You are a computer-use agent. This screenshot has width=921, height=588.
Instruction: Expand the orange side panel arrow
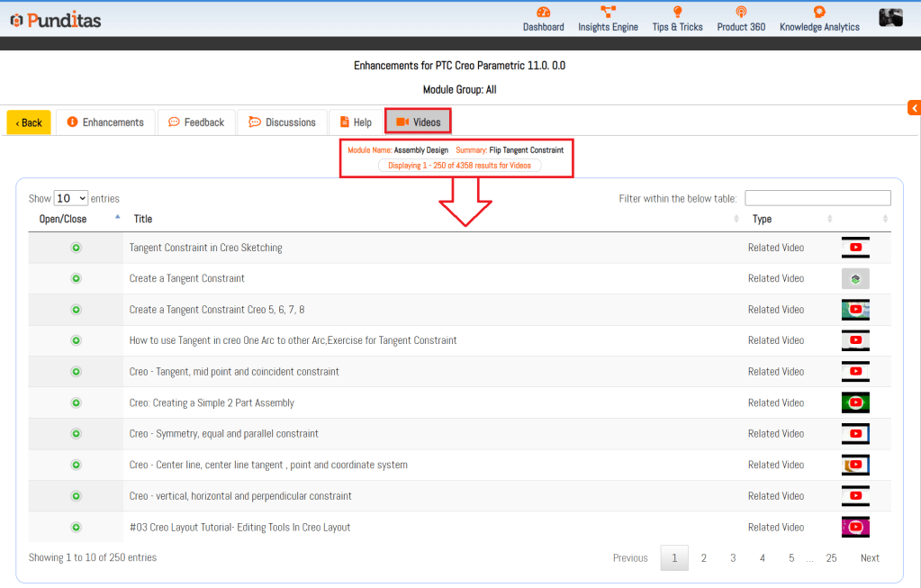914,108
